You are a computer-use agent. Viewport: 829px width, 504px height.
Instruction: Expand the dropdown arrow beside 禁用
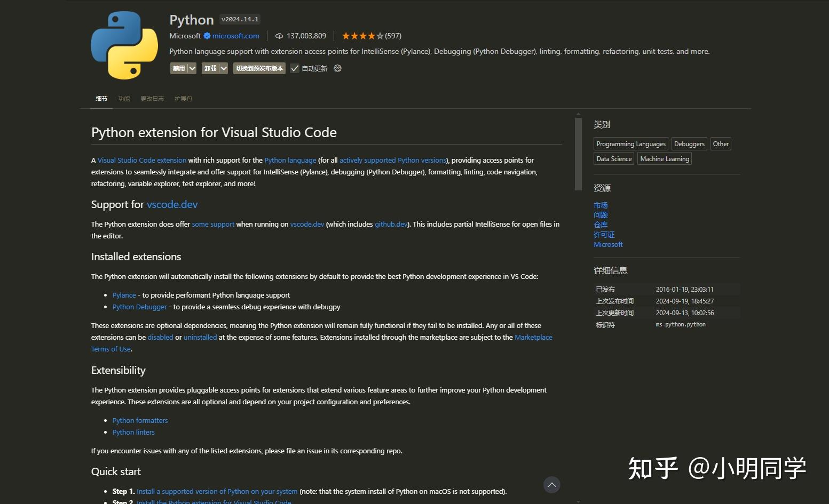pos(192,68)
